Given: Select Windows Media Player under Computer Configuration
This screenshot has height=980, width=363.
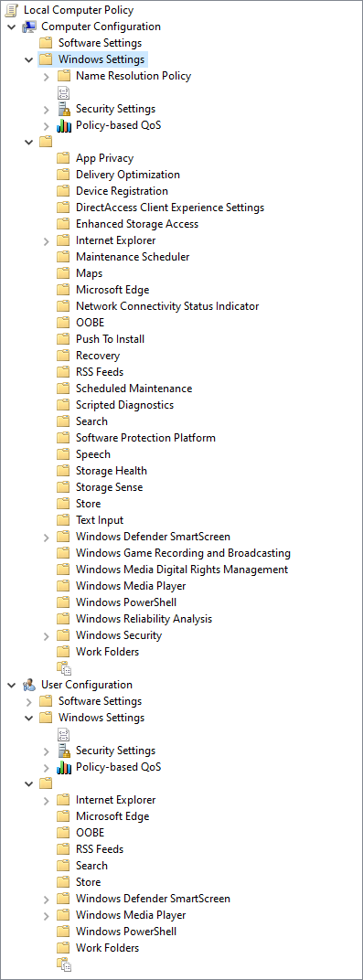Looking at the screenshot, I should point(131,586).
